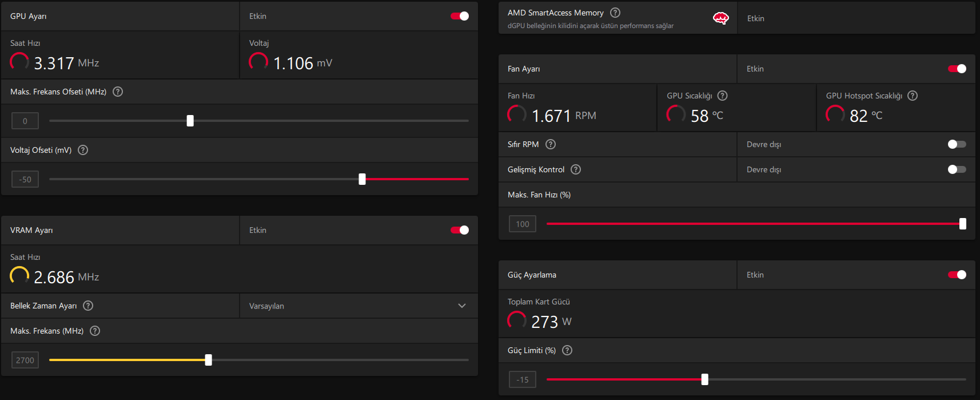Click the Voltaj Ofseti value field showing -50

(x=25, y=179)
